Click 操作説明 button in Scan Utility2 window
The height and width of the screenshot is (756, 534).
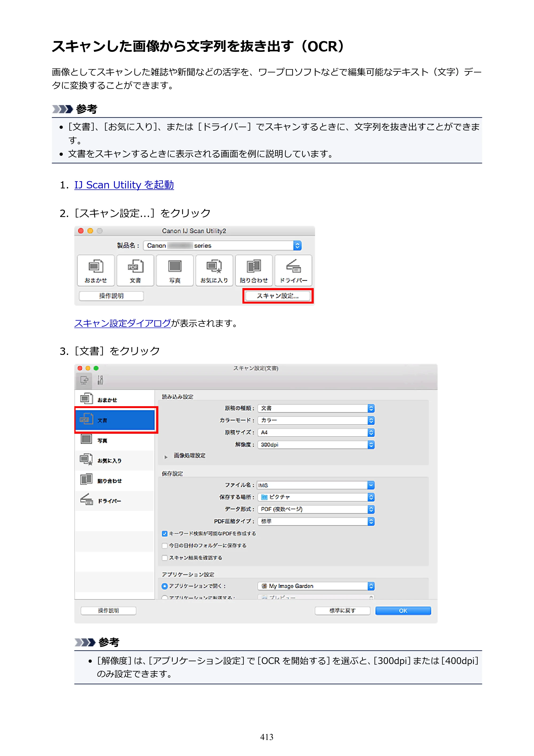111,296
